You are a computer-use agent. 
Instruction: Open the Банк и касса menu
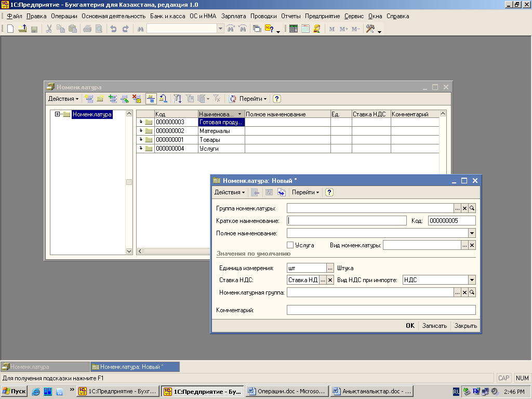(168, 16)
